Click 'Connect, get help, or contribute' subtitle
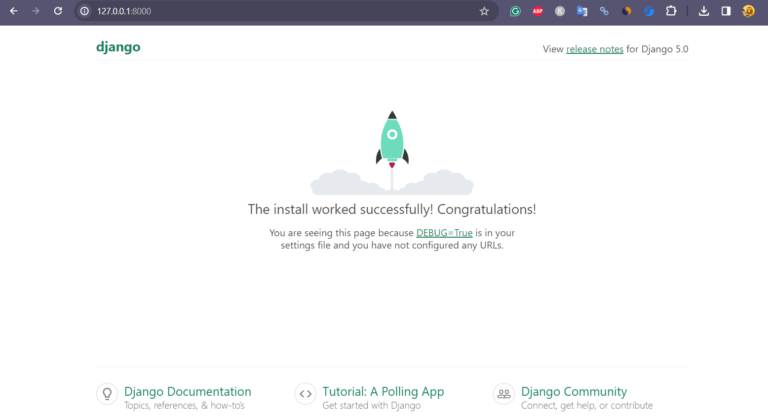Image resolution: width=768 pixels, height=420 pixels. 587,405
